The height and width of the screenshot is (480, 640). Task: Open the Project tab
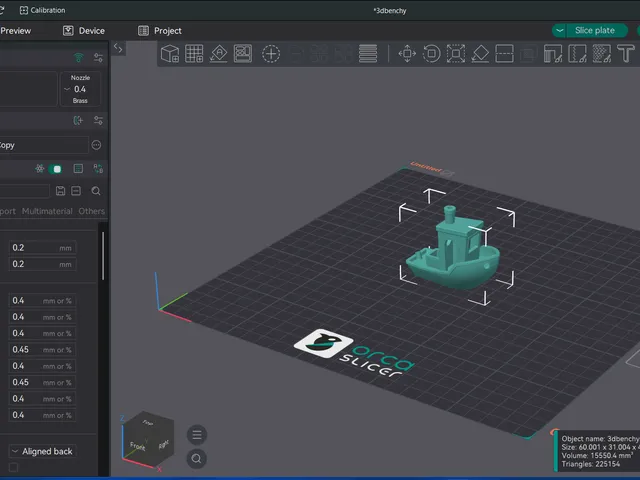point(160,31)
